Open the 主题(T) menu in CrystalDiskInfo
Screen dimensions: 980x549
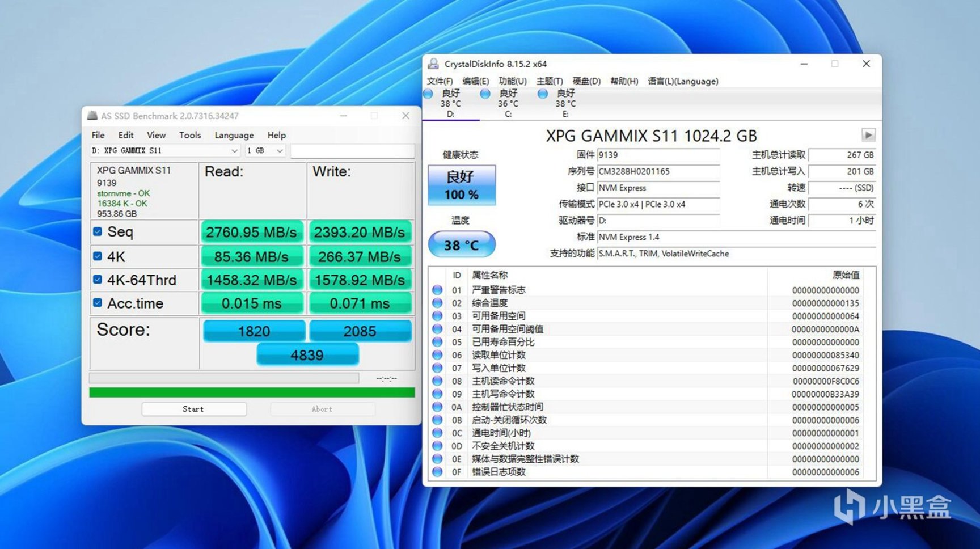pos(550,81)
